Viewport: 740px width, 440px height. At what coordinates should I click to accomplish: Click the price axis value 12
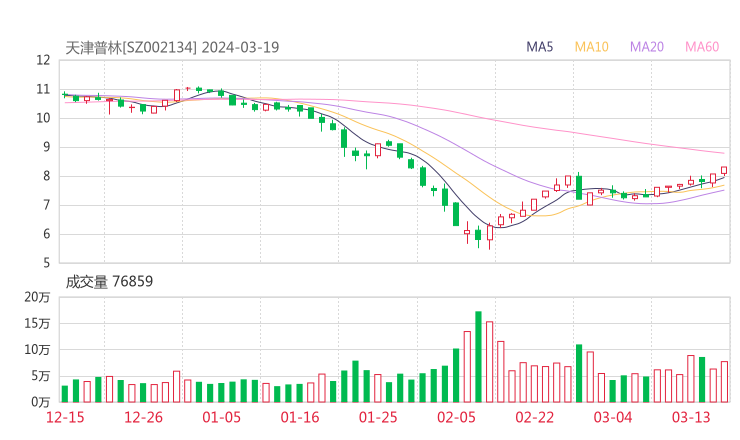[43, 60]
